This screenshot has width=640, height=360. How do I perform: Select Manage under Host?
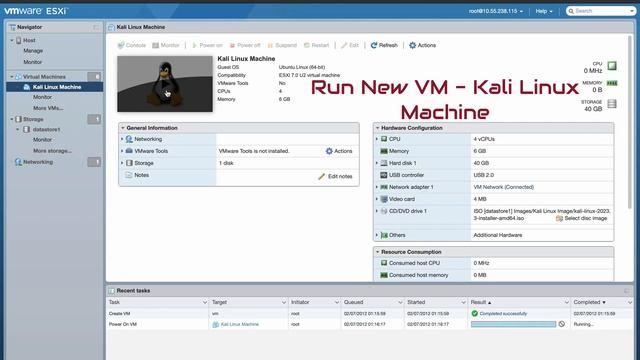pos(33,51)
